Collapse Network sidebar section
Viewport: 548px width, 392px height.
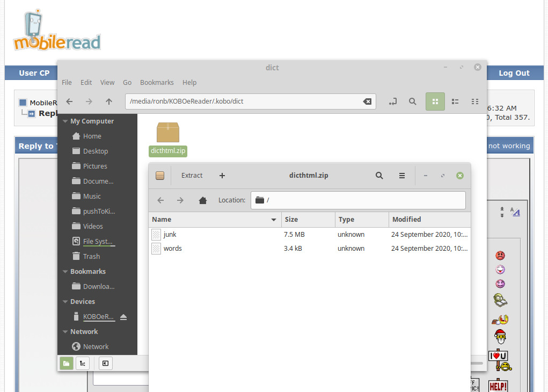(x=65, y=332)
